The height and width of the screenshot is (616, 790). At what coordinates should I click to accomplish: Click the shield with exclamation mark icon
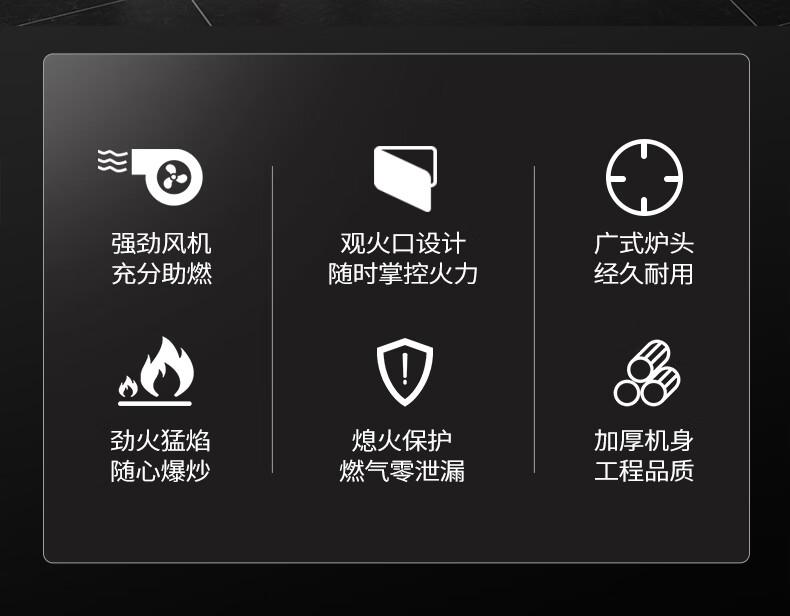[405, 372]
